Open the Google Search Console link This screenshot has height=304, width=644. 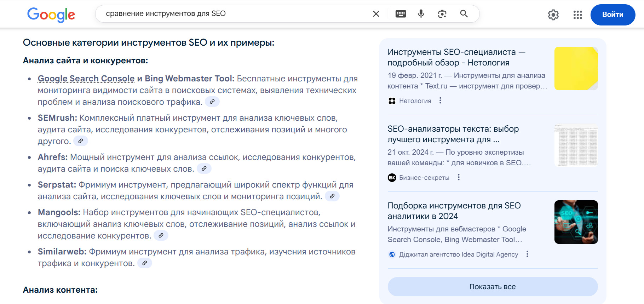point(86,79)
